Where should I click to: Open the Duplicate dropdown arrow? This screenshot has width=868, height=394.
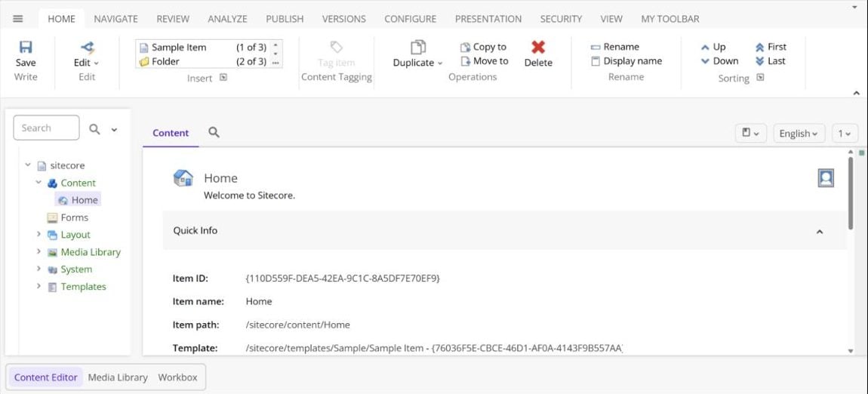click(440, 63)
